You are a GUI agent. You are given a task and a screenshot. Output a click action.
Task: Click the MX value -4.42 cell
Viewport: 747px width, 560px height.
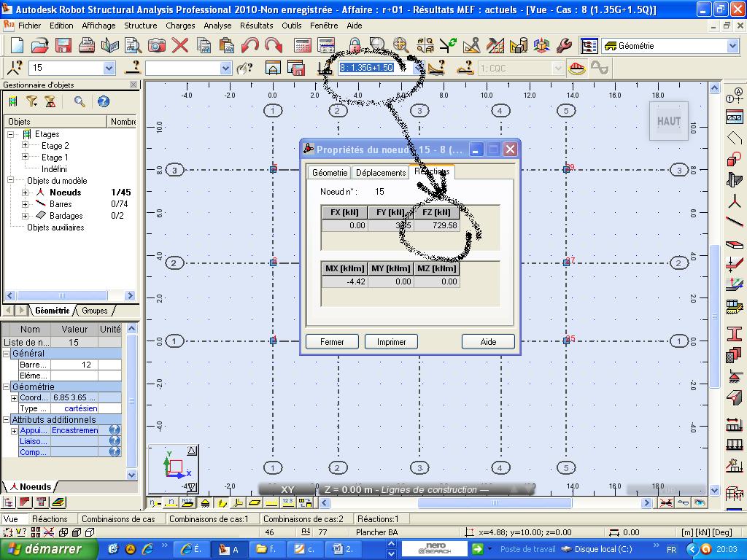(344, 281)
